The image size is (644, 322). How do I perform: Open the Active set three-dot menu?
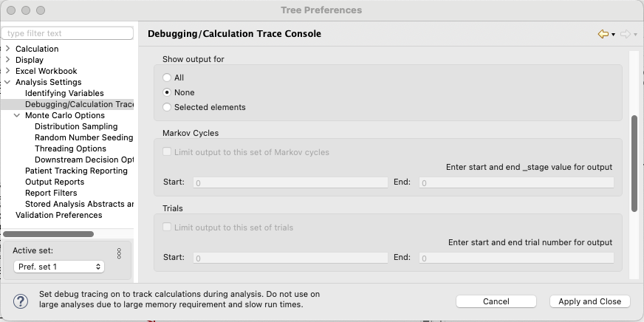pyautogui.click(x=119, y=253)
